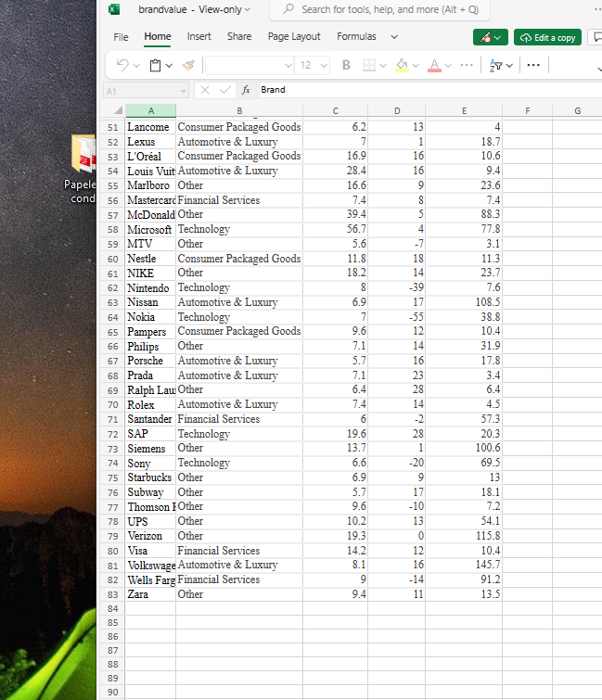Click the Paste clipboard icon
The width and height of the screenshot is (602, 700).
(x=155, y=65)
